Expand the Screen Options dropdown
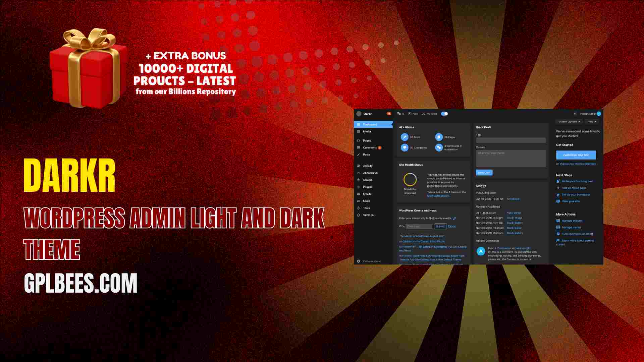This screenshot has height=362, width=644. [x=569, y=122]
